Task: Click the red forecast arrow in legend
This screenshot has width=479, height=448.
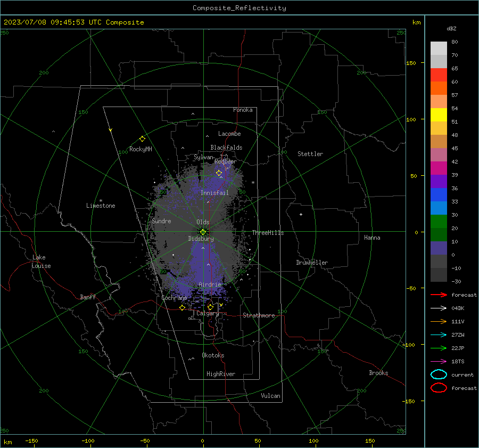Action: [x=439, y=295]
